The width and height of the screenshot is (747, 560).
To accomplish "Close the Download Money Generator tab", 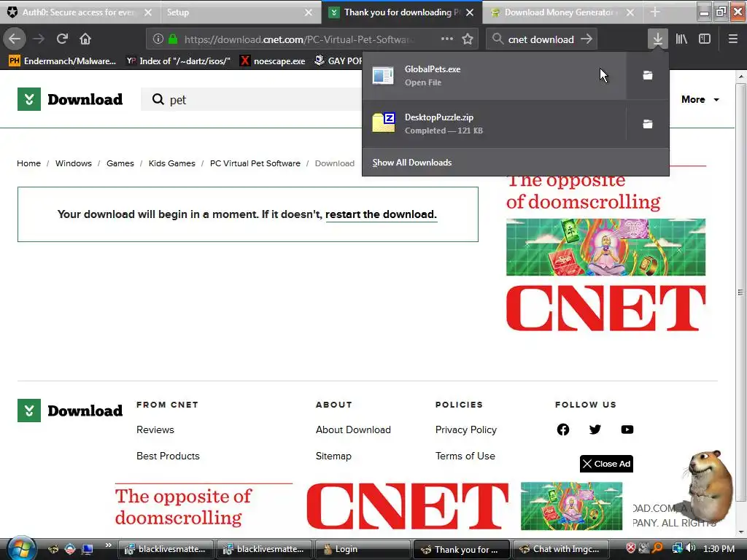I will 630,12.
